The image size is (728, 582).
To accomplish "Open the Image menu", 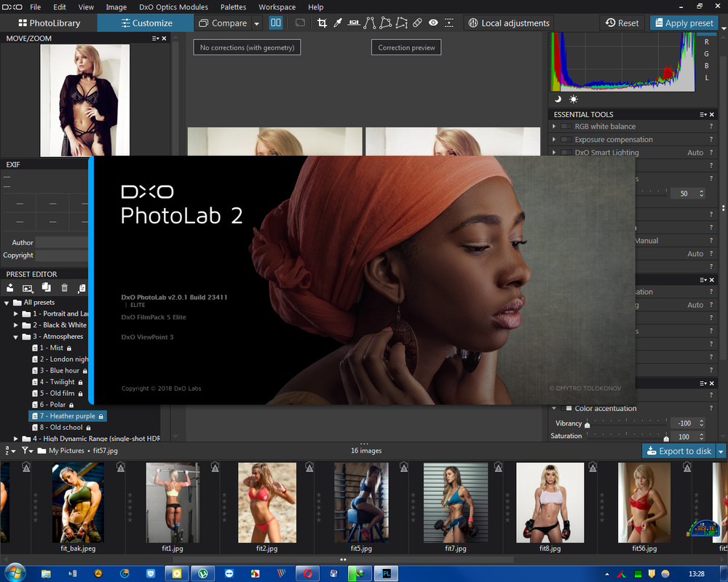I will (116, 7).
